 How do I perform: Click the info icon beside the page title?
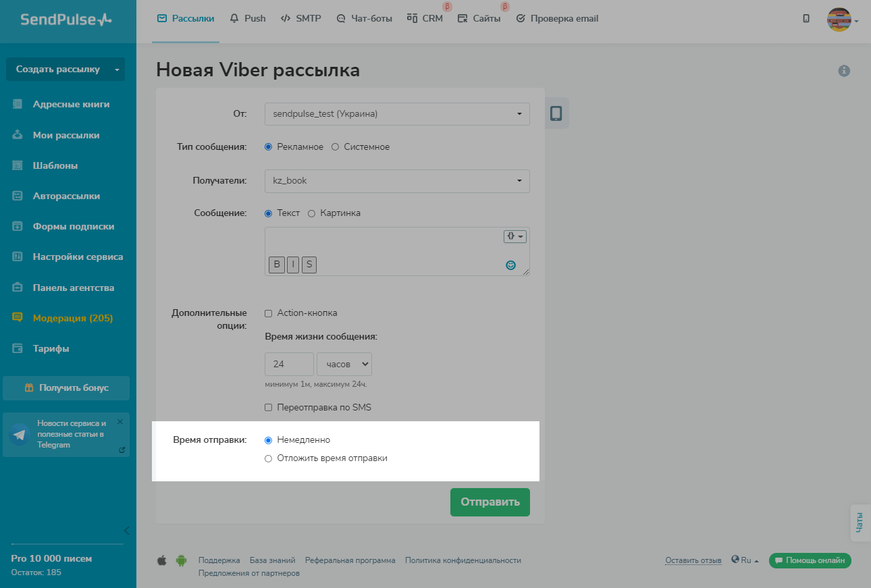click(844, 70)
